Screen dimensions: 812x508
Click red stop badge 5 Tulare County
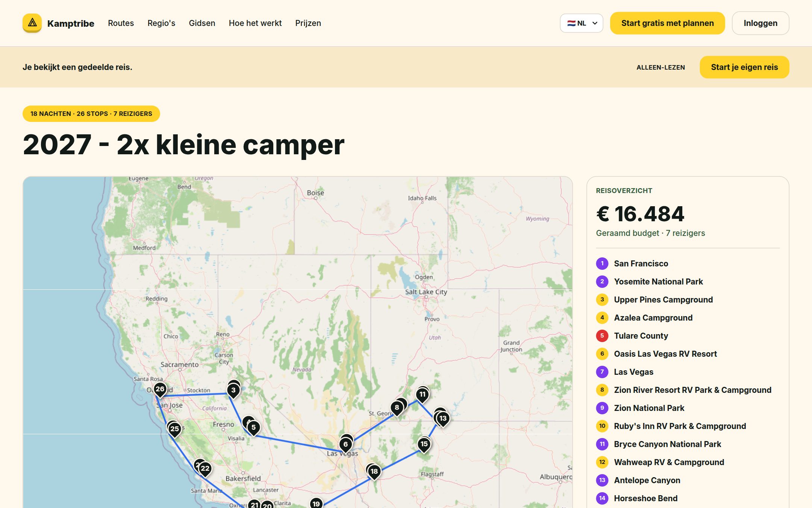point(602,336)
